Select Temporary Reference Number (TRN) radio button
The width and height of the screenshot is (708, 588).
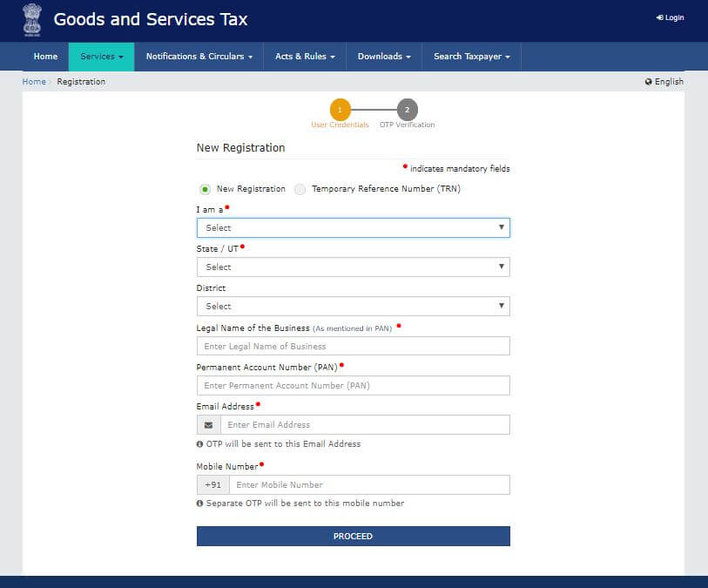coord(300,189)
